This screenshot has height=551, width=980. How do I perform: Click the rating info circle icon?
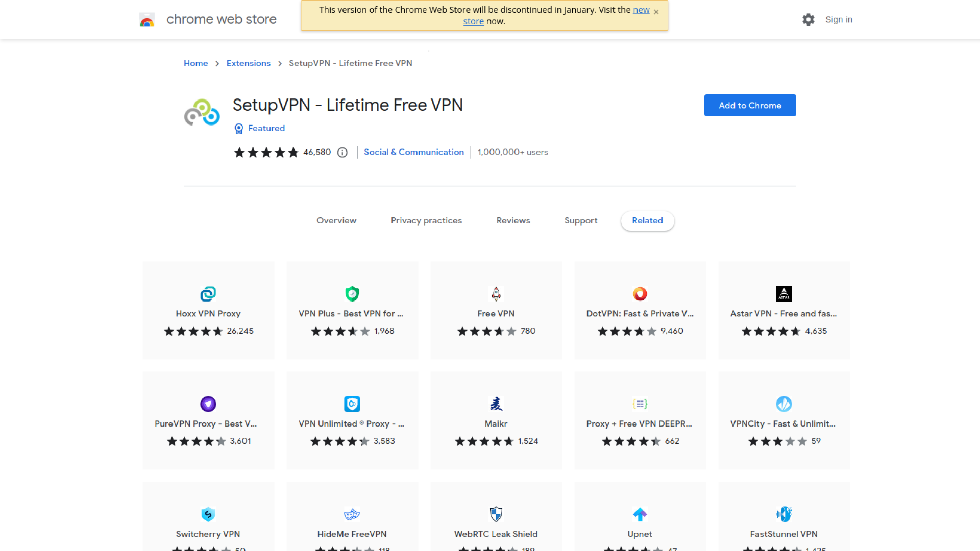click(x=342, y=153)
